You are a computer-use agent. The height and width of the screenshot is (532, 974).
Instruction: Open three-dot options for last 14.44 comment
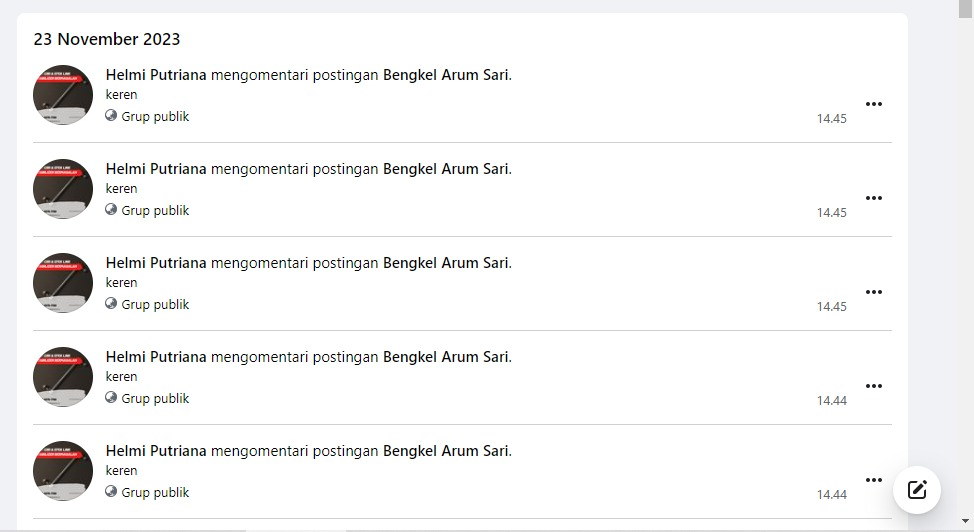click(873, 480)
